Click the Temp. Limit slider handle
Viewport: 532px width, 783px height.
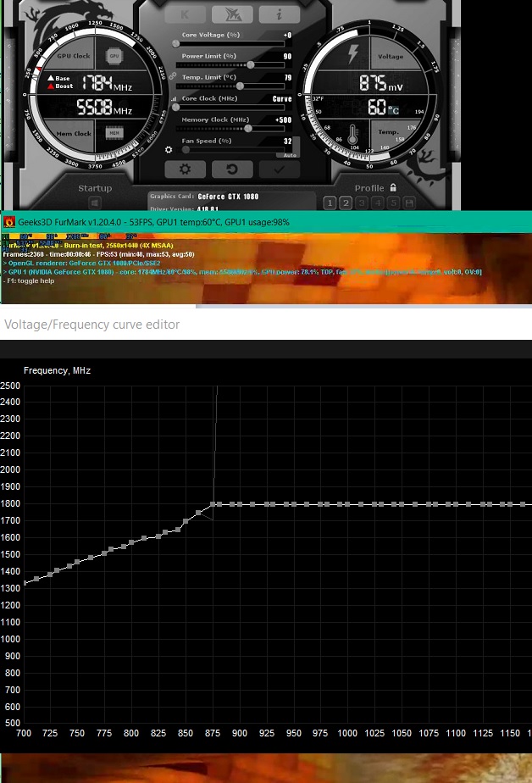point(240,86)
